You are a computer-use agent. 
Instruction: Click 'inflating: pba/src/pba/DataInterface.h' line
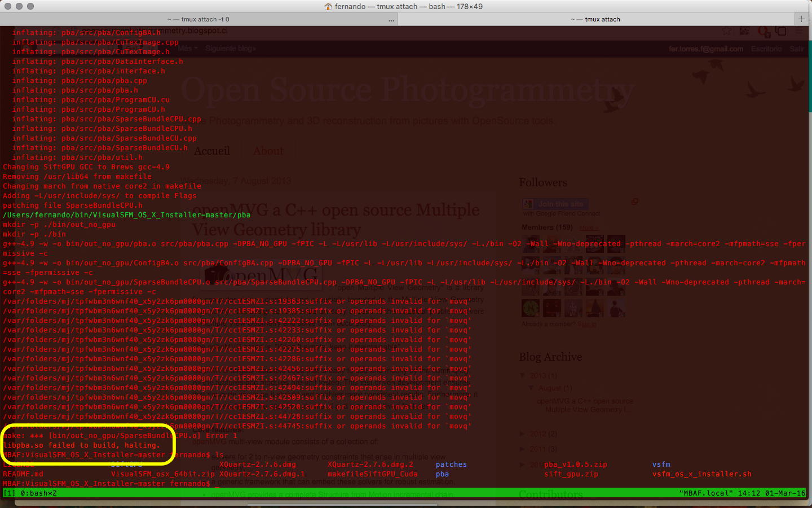(x=97, y=62)
